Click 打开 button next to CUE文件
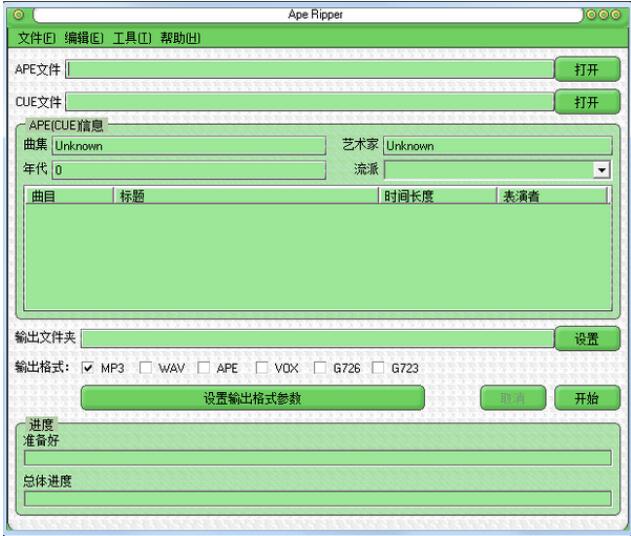631x536 pixels. (x=587, y=102)
